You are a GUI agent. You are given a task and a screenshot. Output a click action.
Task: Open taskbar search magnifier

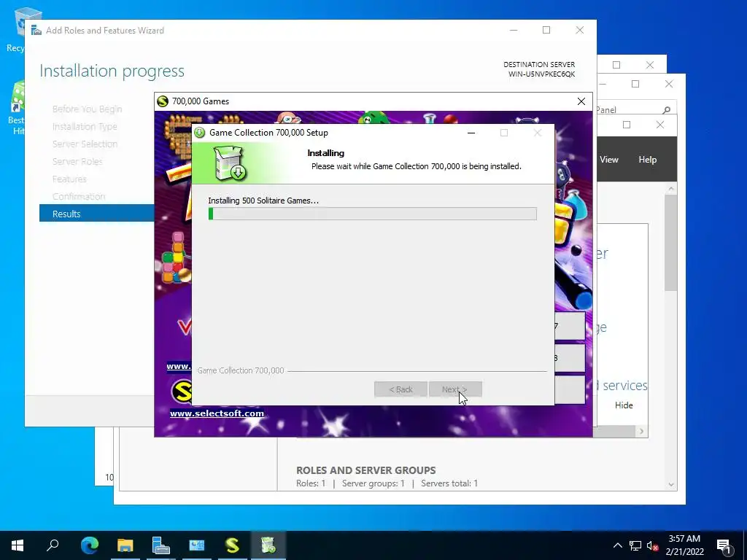pos(53,545)
